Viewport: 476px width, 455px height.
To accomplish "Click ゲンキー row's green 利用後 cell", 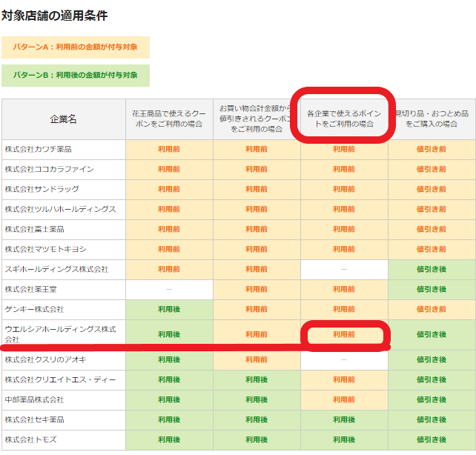I will (169, 310).
